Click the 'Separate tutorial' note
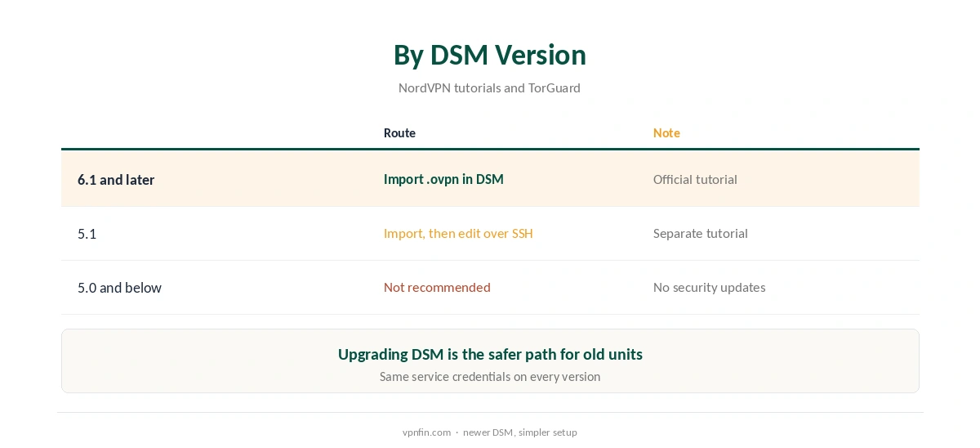 click(701, 233)
